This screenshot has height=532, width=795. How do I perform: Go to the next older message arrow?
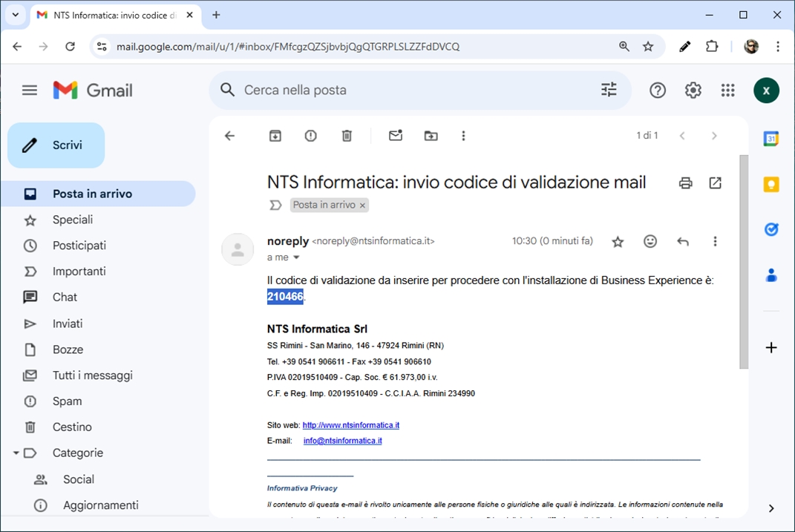pos(714,136)
